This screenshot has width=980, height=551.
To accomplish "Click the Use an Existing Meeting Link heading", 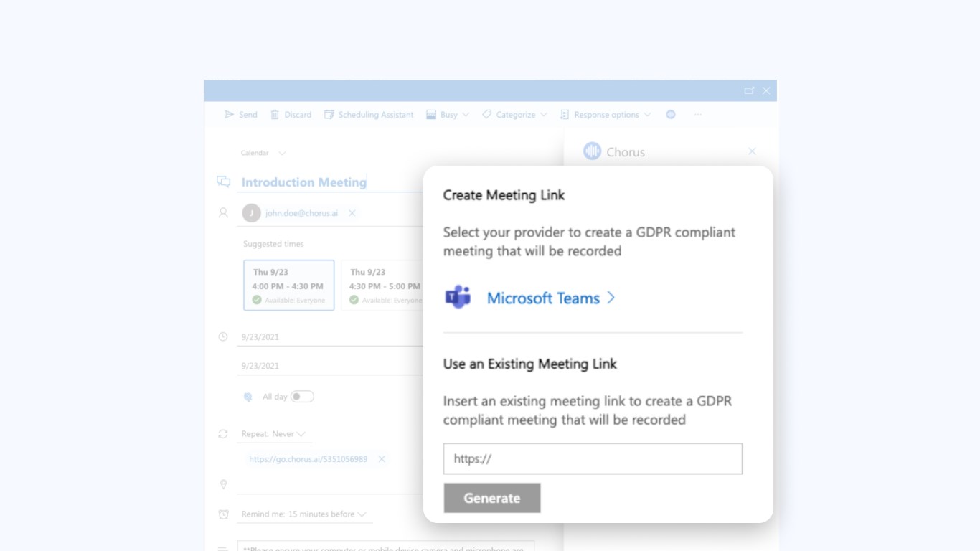I will 530,364.
